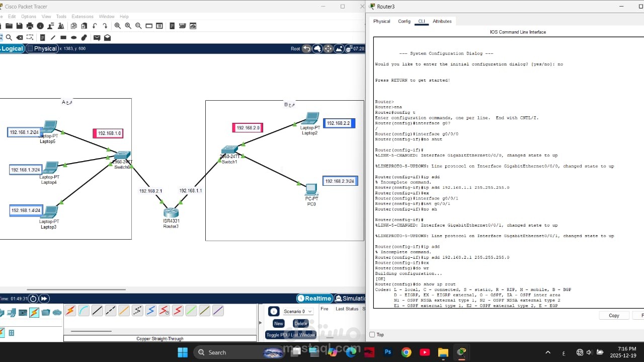Choose the Resize Shape dashed-rectangle tool
Image resolution: width=644 pixels, height=362 pixels.
(31, 37)
